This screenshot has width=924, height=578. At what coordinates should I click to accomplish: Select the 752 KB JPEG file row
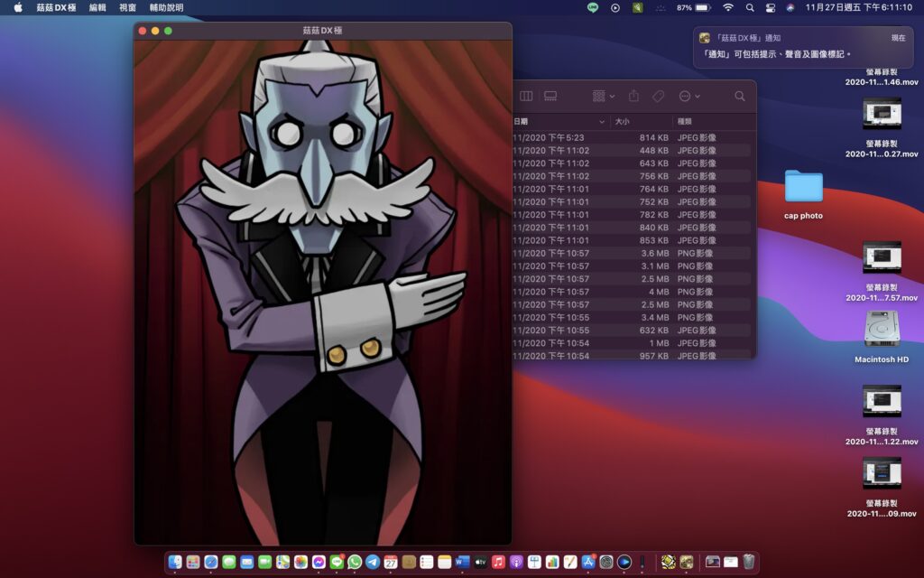(x=633, y=201)
